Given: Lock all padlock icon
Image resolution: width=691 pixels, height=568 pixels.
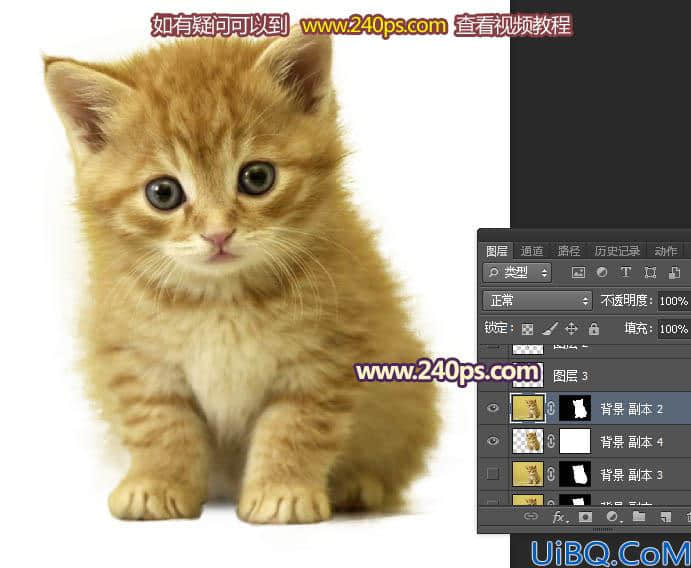Looking at the screenshot, I should click(594, 329).
